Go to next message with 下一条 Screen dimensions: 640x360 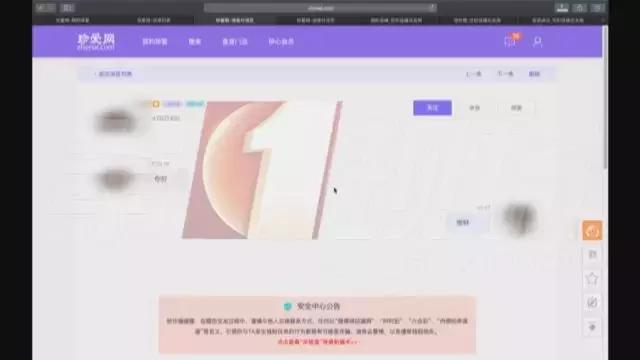[505, 74]
